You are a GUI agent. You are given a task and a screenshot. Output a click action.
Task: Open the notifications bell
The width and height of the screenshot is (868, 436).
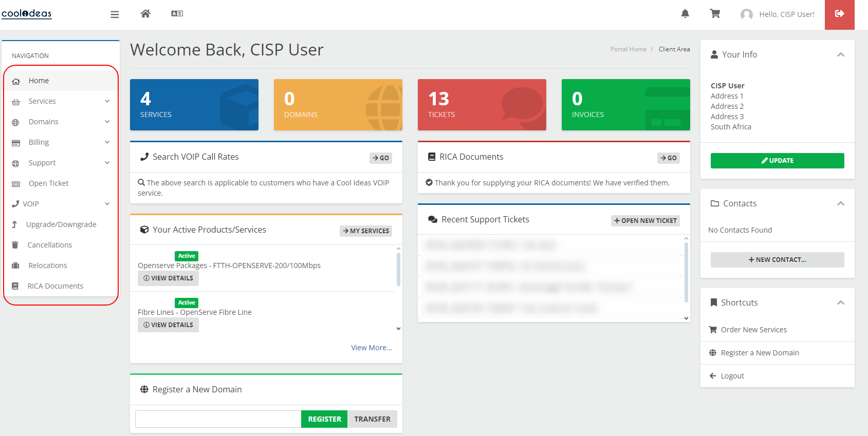coord(685,14)
